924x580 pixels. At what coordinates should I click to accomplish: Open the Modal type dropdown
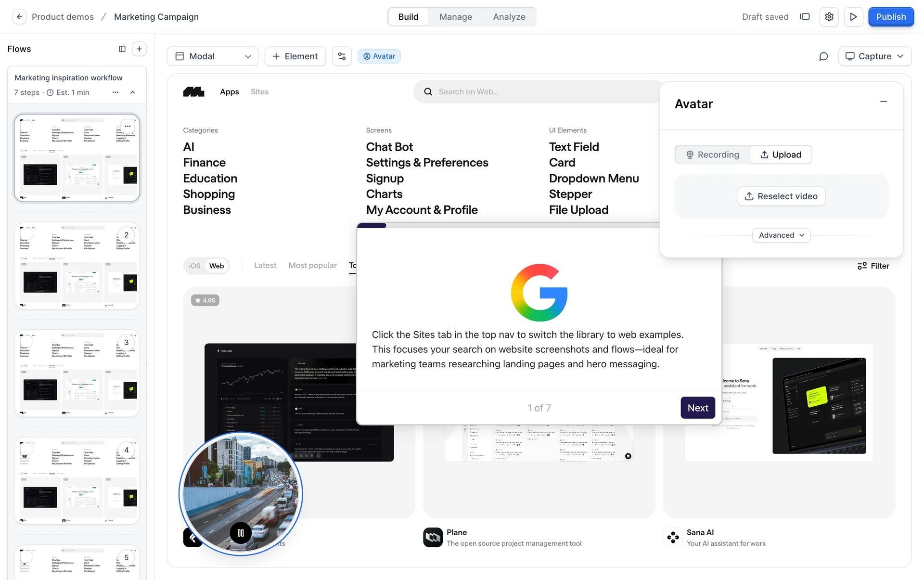point(213,56)
